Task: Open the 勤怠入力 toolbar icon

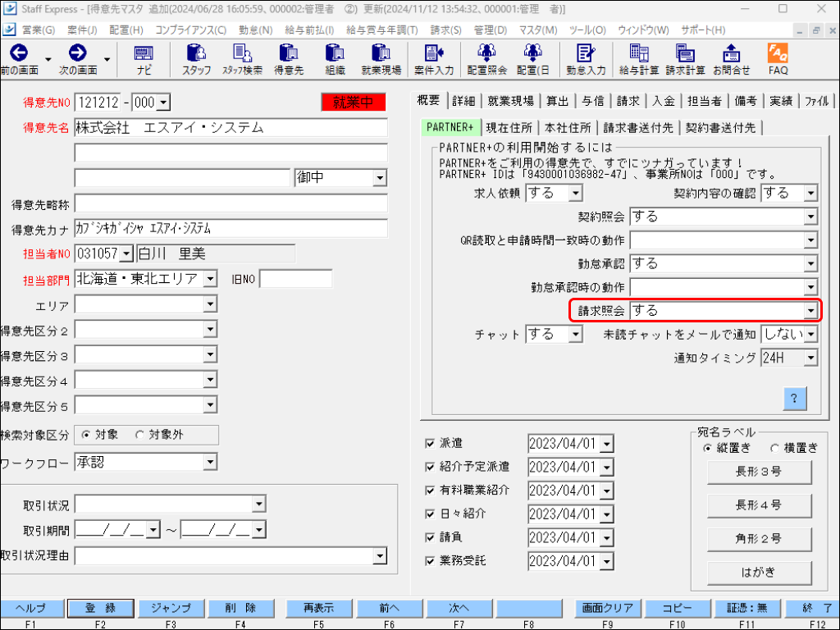Action: pyautogui.click(x=586, y=59)
